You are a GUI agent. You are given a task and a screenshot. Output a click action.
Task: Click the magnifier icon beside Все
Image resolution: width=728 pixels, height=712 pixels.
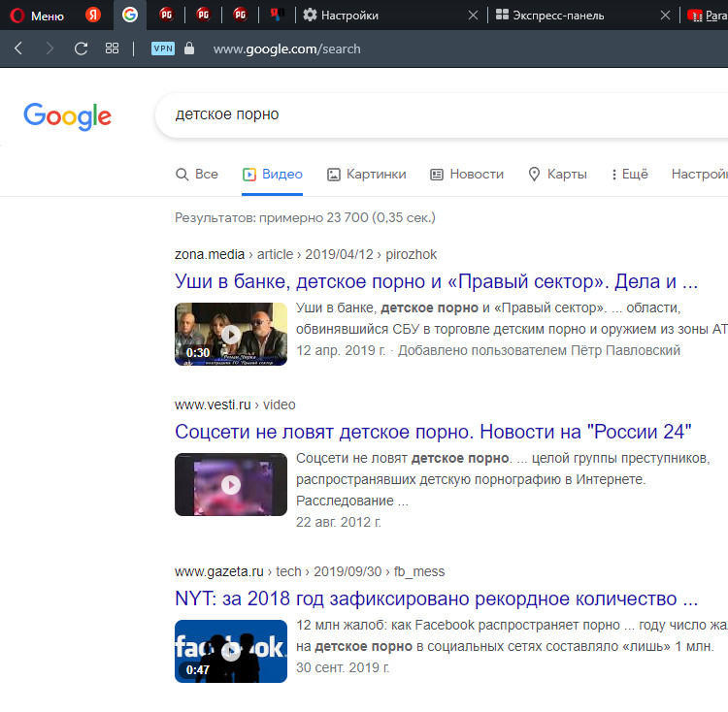[x=182, y=175]
